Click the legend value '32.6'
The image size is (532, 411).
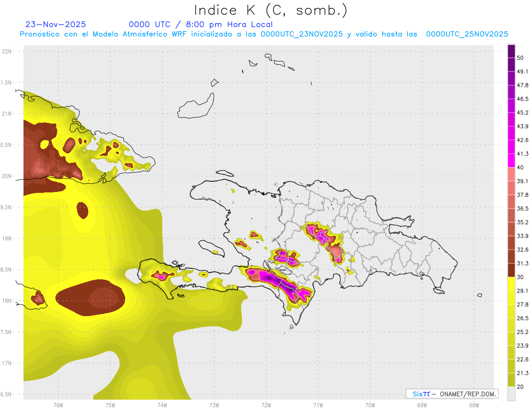coord(523,250)
